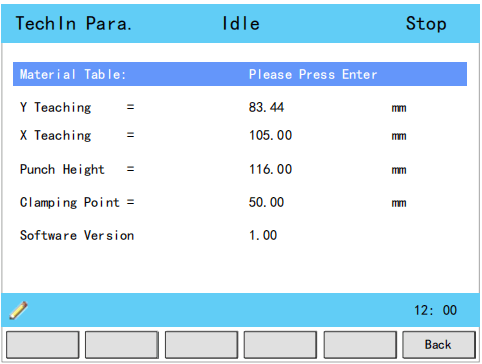This screenshot has height=364, width=482.
Task: Click the Y Teaching value 83.44
Action: coord(266,107)
